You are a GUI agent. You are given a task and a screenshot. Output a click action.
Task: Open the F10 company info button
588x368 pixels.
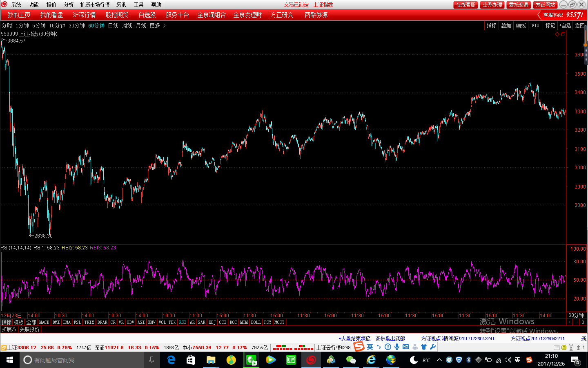click(535, 25)
